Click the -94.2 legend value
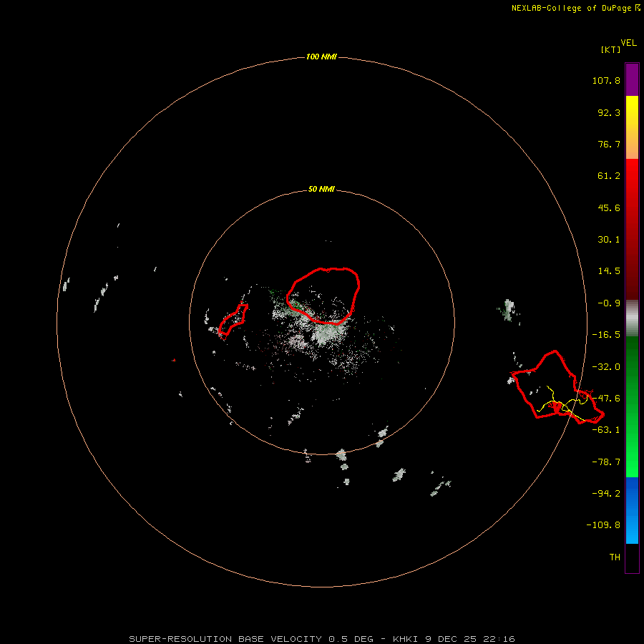This screenshot has height=644, width=644. (606, 494)
